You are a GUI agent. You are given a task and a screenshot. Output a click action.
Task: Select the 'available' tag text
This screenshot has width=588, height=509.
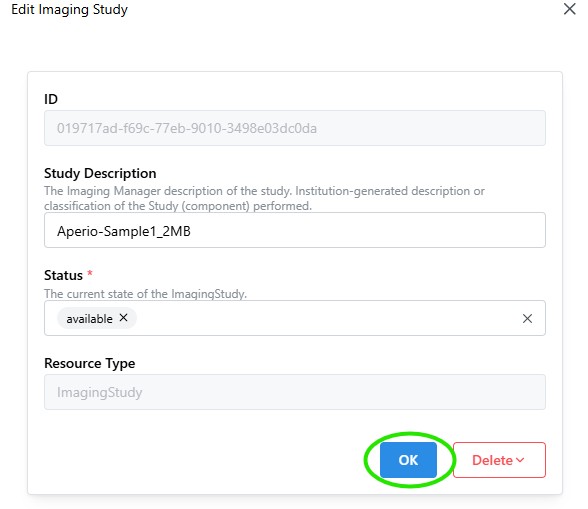pos(89,319)
